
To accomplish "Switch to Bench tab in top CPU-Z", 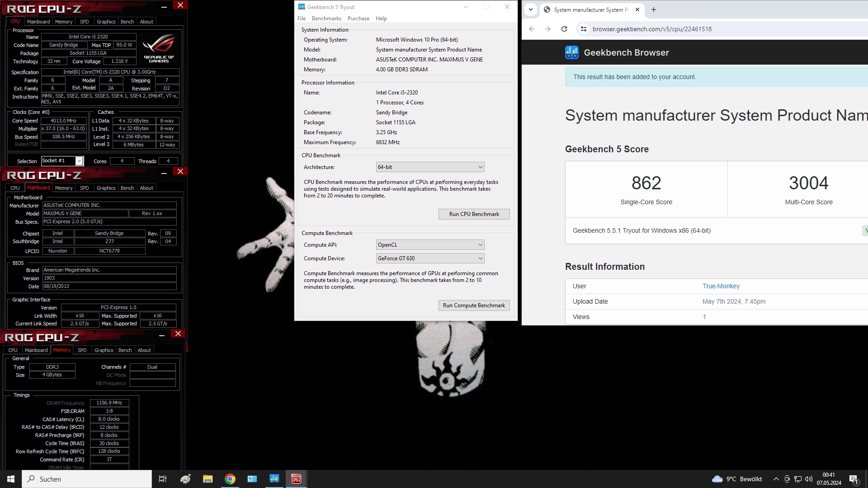I will point(127,22).
